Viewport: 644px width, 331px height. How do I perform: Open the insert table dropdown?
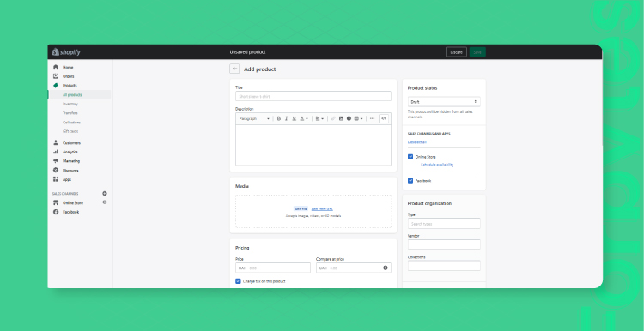pos(359,118)
